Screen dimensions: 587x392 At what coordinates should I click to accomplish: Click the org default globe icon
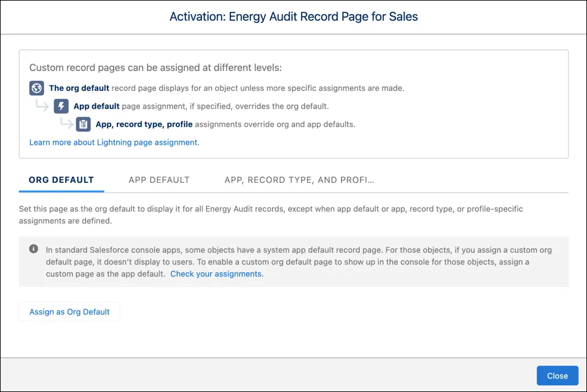coord(37,88)
